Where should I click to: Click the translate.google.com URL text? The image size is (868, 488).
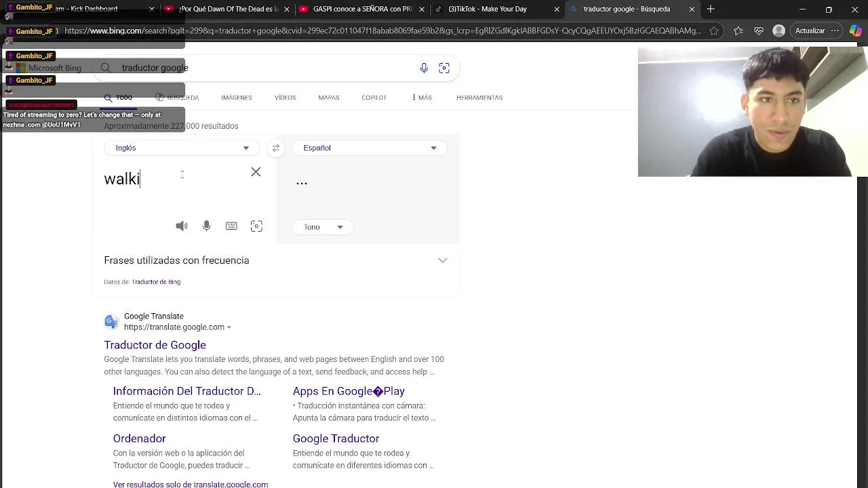(x=174, y=327)
